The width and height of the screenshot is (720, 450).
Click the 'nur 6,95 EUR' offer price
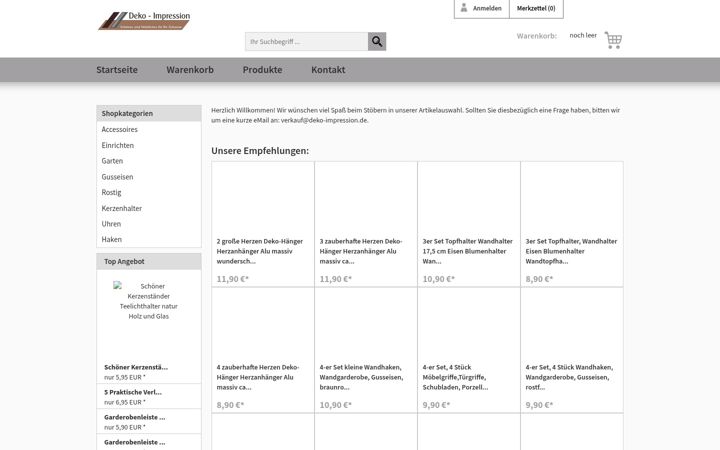coord(124,402)
